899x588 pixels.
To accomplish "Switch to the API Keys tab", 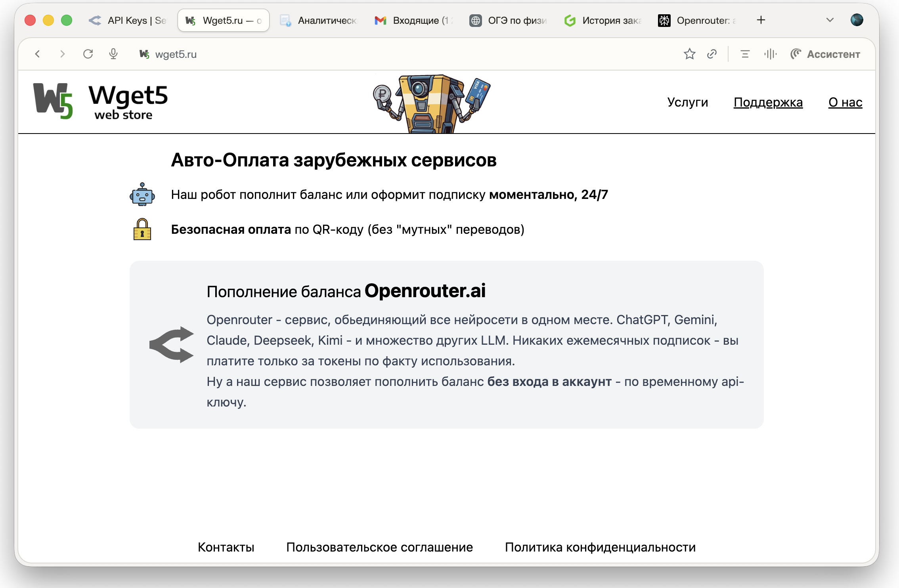I will (128, 20).
